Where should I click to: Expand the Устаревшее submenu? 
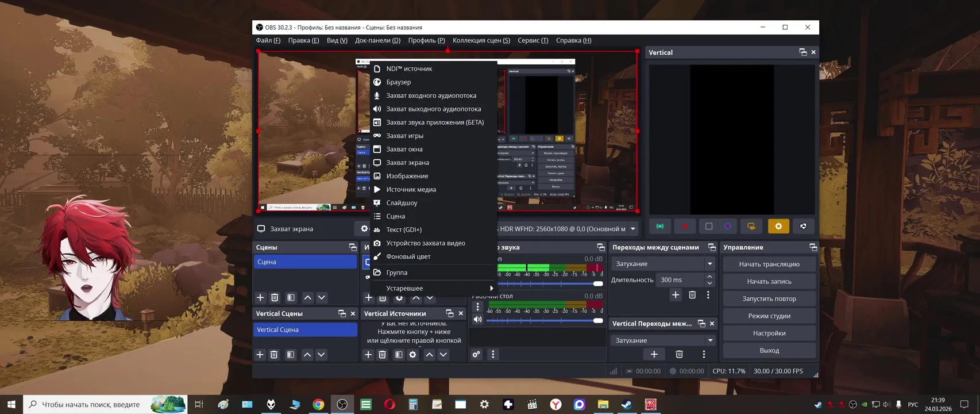click(434, 288)
